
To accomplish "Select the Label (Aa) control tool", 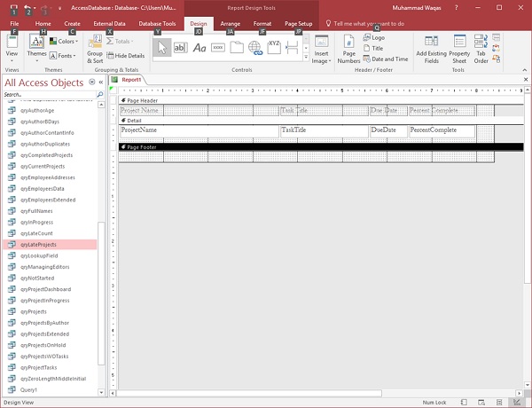I will pos(199,48).
